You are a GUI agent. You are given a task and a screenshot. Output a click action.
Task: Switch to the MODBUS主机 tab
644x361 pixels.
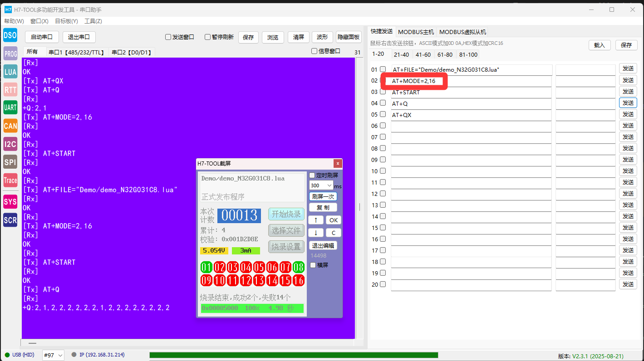(x=416, y=32)
